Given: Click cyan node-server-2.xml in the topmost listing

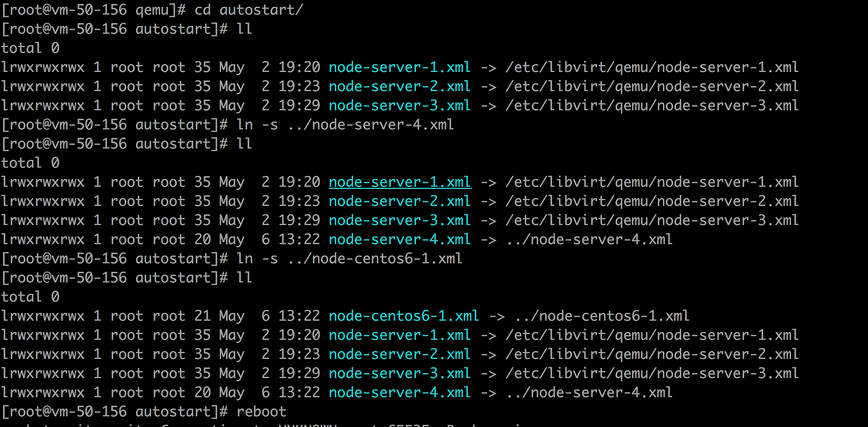Looking at the screenshot, I should click(400, 86).
